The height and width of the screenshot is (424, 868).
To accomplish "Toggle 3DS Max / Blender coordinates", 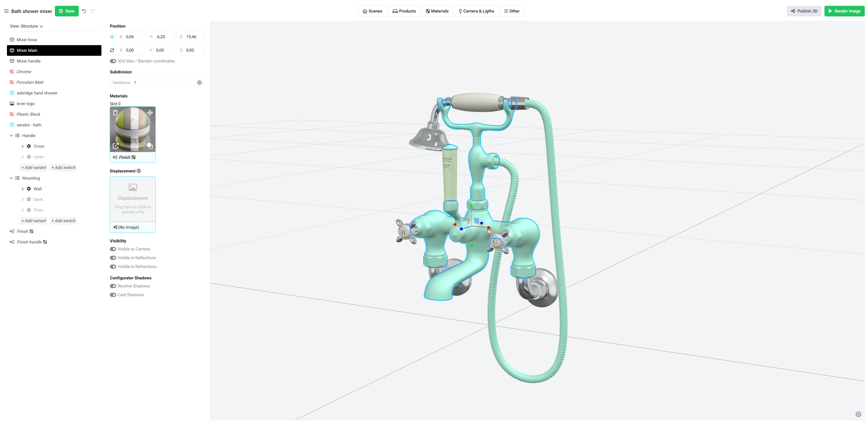I will (x=113, y=61).
